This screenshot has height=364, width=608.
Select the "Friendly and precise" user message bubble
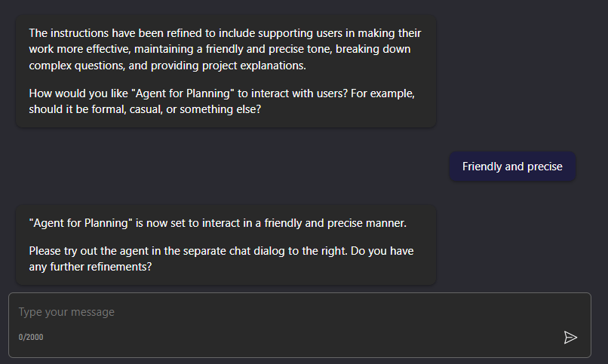[512, 167]
